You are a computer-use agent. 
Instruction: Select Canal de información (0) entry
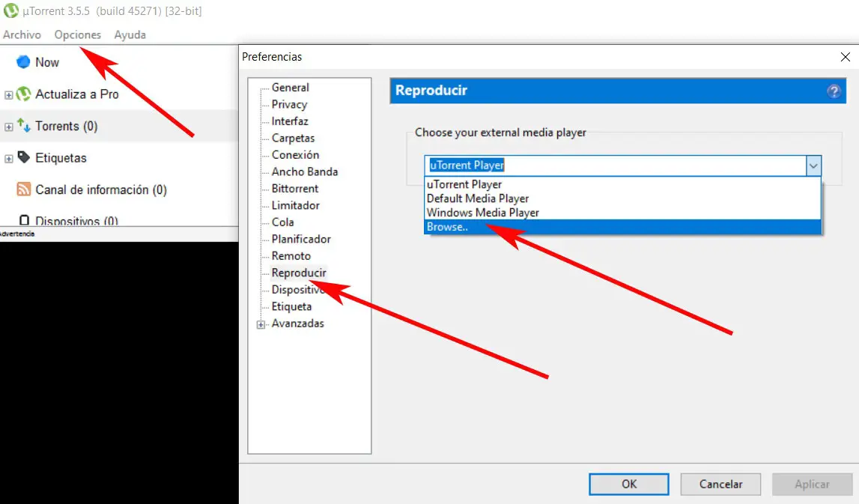101,189
